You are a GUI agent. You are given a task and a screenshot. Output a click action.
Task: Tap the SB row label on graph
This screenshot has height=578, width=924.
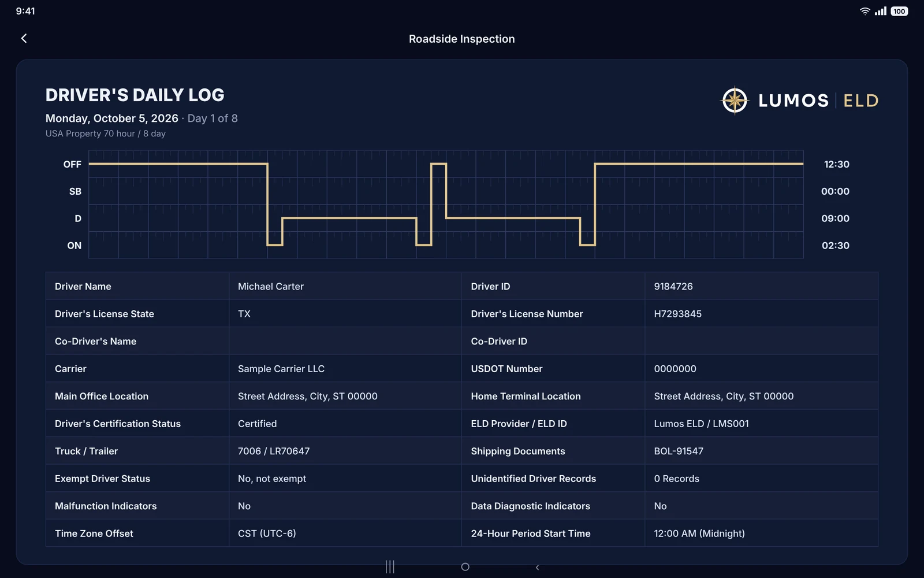click(75, 191)
